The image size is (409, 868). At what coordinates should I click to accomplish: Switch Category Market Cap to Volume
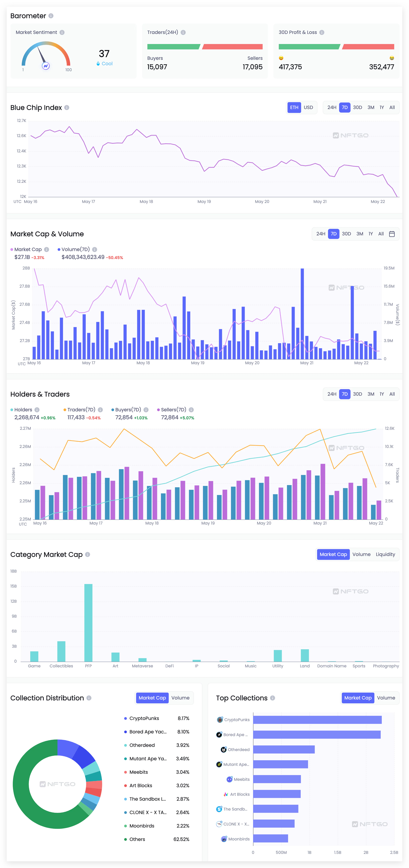361,554
